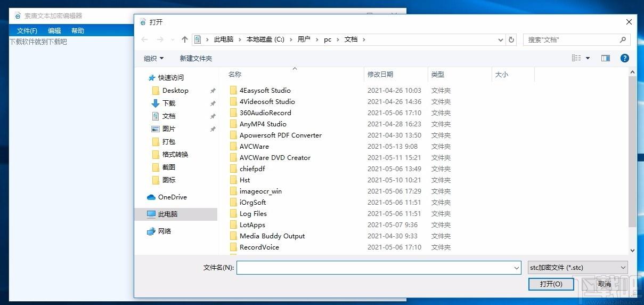Open view options dropdown arrow
644x305 pixels.
(x=588, y=58)
